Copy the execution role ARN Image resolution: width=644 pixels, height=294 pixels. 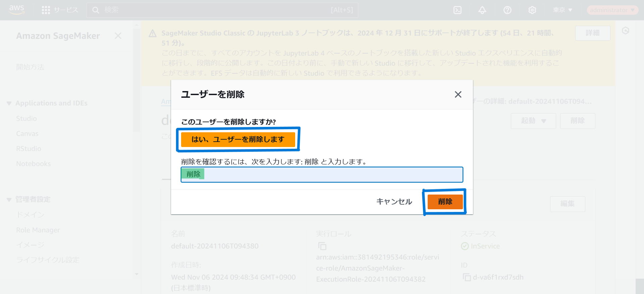click(322, 246)
